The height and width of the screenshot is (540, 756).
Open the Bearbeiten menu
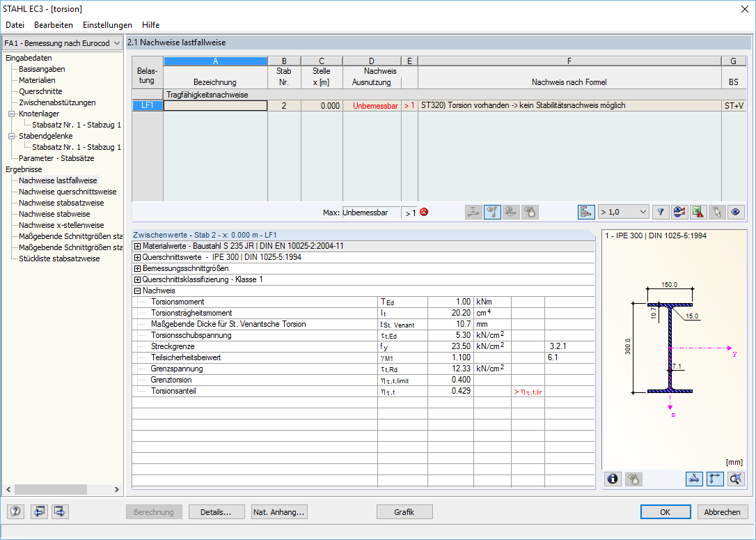tap(54, 25)
